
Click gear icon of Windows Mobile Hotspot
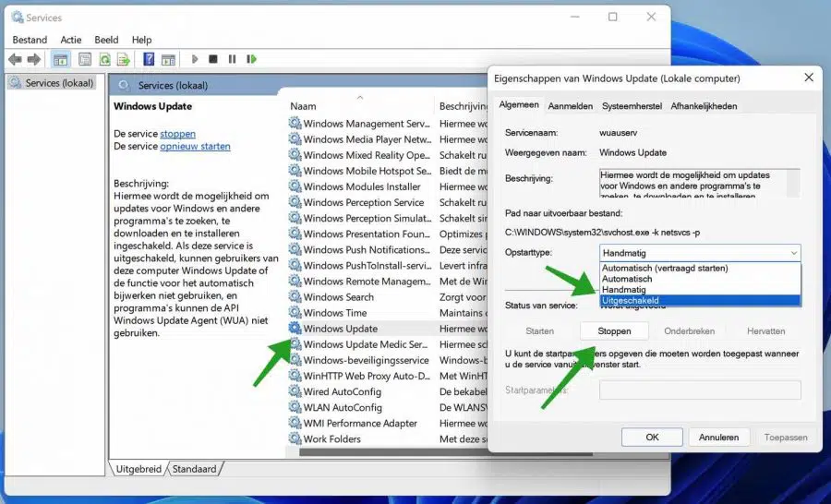pos(295,171)
